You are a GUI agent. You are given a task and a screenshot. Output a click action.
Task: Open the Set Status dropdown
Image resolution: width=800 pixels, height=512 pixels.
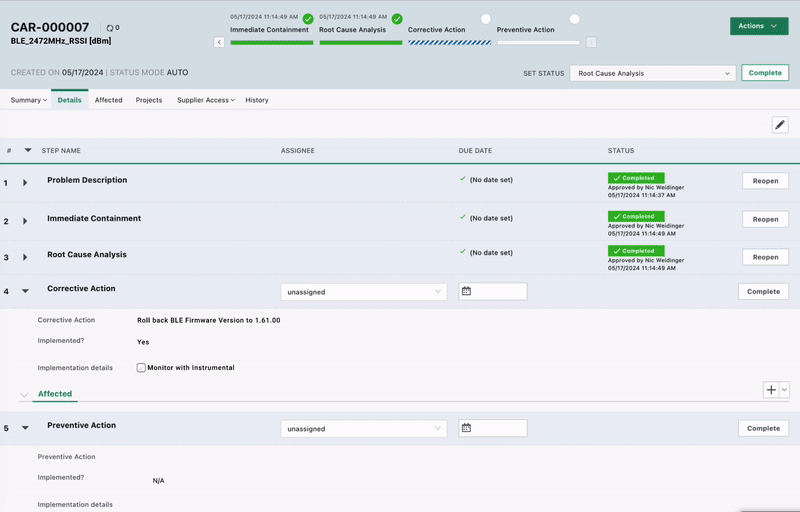coord(653,73)
